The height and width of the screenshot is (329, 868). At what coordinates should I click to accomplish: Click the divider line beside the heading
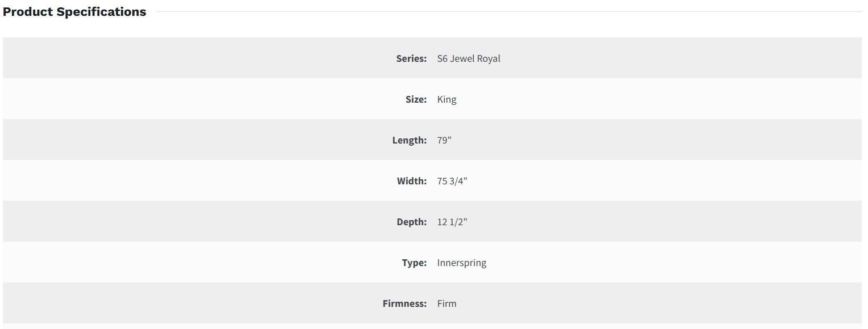[508, 11]
